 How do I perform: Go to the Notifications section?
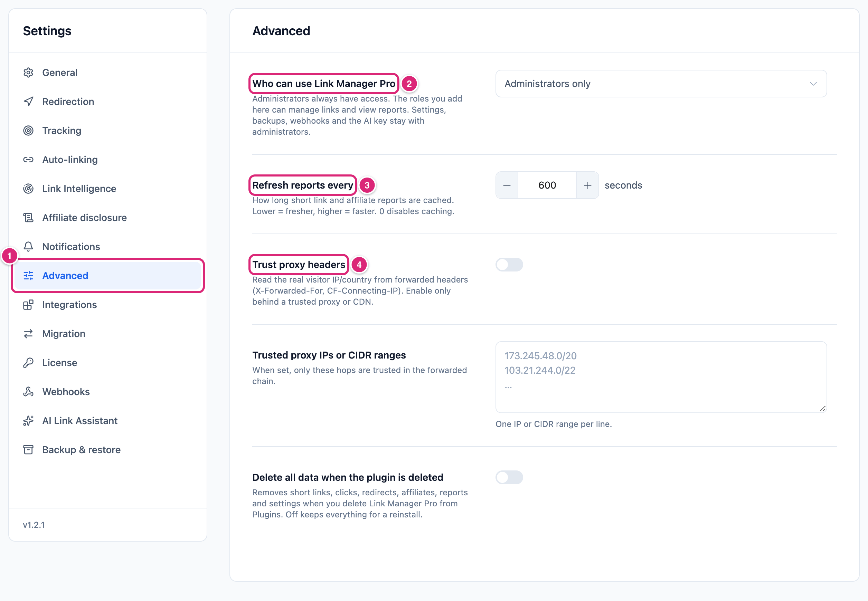pos(108,246)
